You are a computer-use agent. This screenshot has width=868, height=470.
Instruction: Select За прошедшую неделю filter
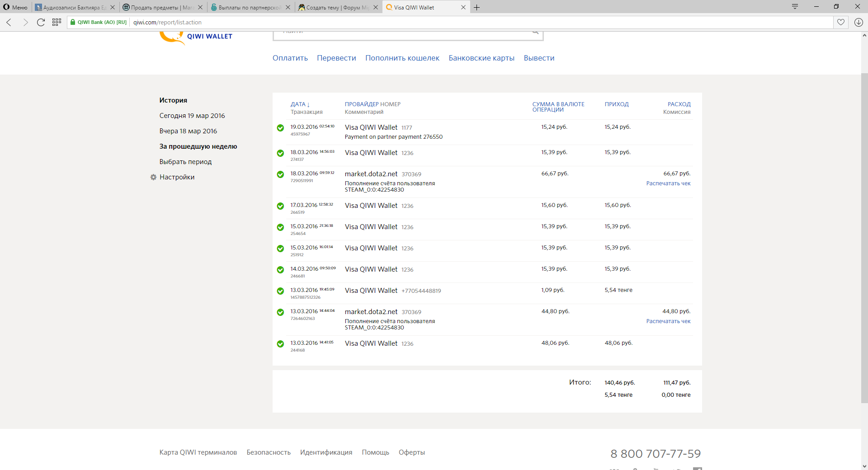[198, 146]
